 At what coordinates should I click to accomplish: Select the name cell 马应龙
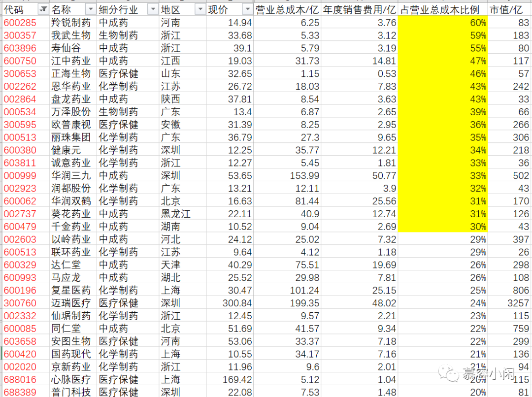73,278
